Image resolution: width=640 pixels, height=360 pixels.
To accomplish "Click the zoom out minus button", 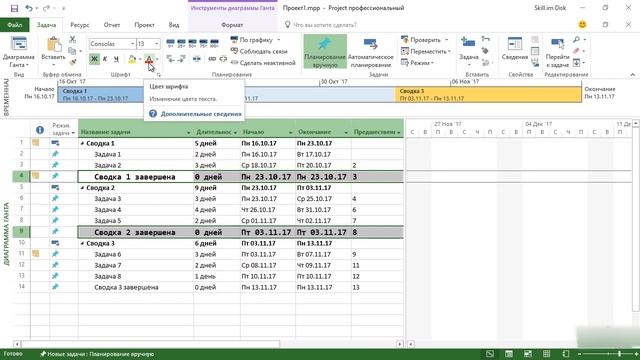I will 580,354.
